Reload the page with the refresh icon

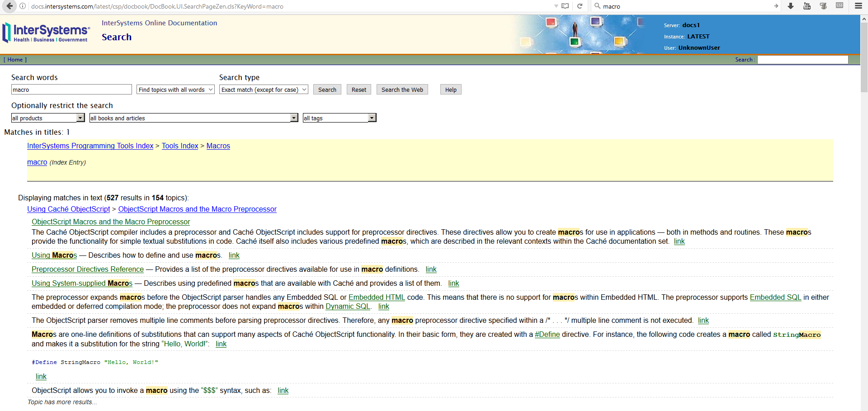(x=580, y=6)
